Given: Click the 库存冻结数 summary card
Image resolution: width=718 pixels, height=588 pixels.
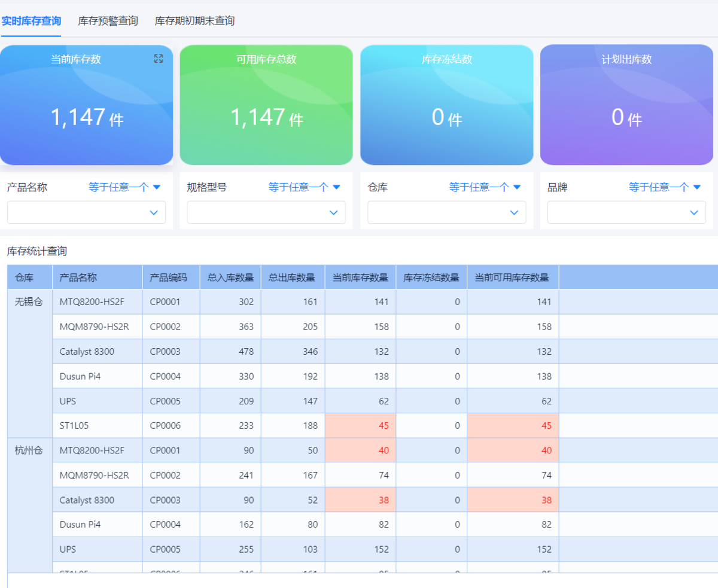Looking at the screenshot, I should pyautogui.click(x=446, y=105).
